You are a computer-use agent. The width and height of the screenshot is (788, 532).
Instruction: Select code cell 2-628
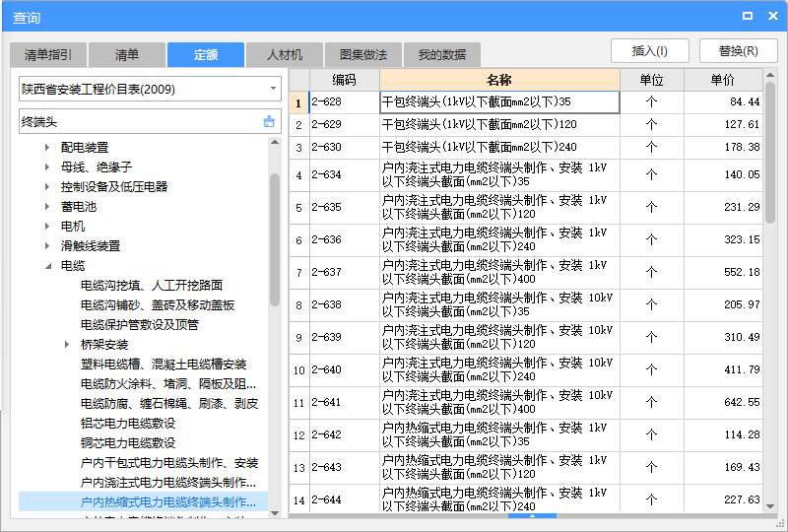tap(344, 102)
